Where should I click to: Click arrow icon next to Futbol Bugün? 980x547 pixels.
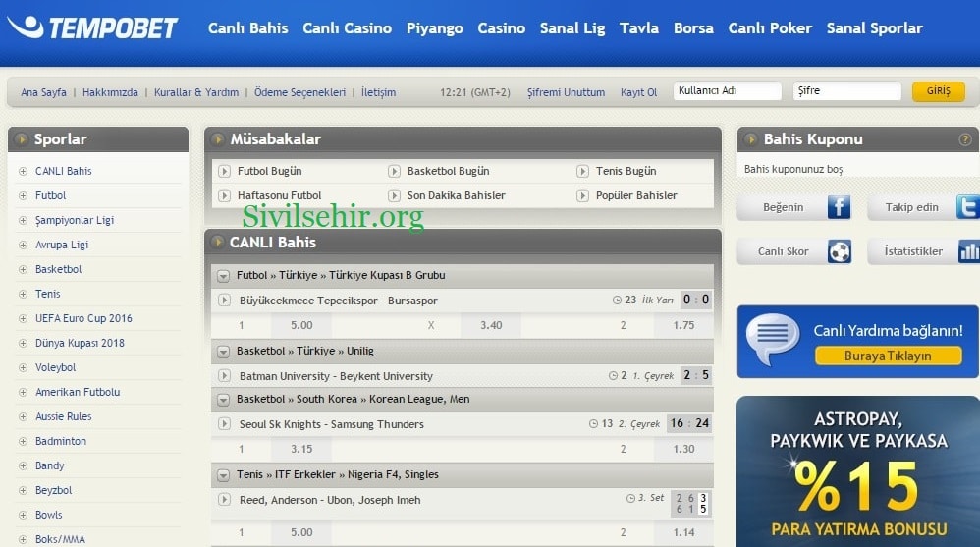click(x=224, y=171)
